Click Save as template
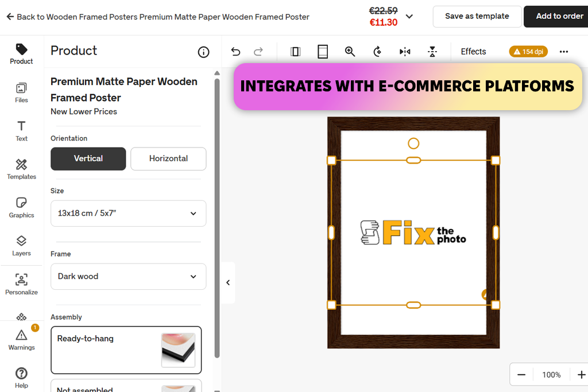This screenshot has width=588, height=392. [477, 16]
